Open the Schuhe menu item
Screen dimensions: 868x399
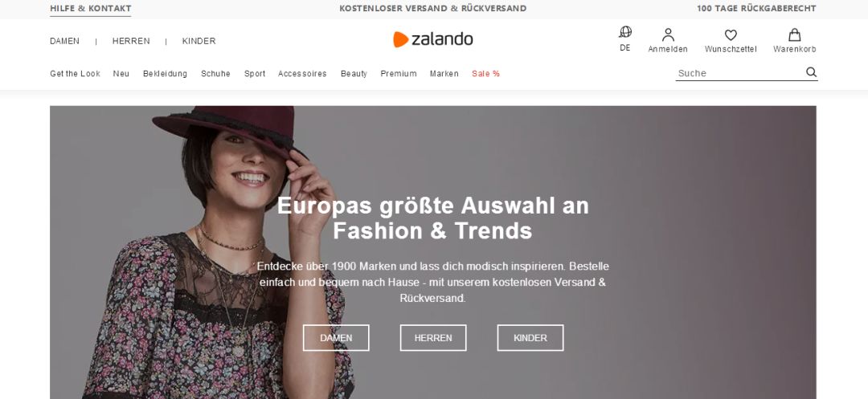[x=215, y=74]
